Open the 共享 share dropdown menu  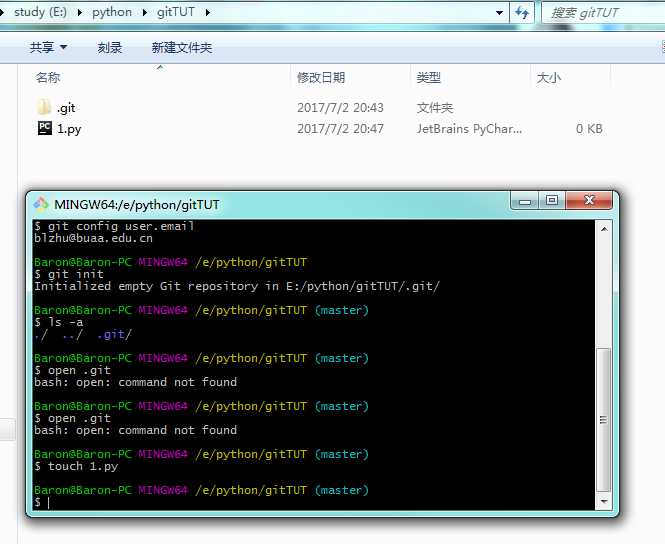[48, 48]
